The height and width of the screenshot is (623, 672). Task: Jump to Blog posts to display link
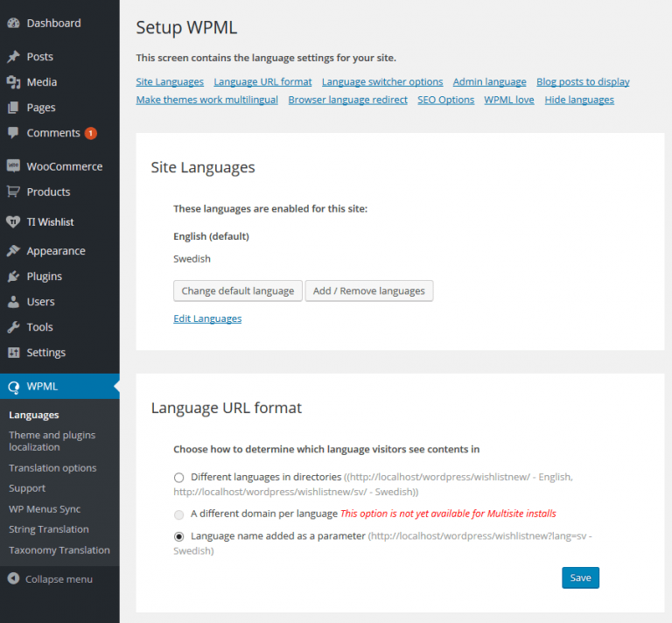583,82
